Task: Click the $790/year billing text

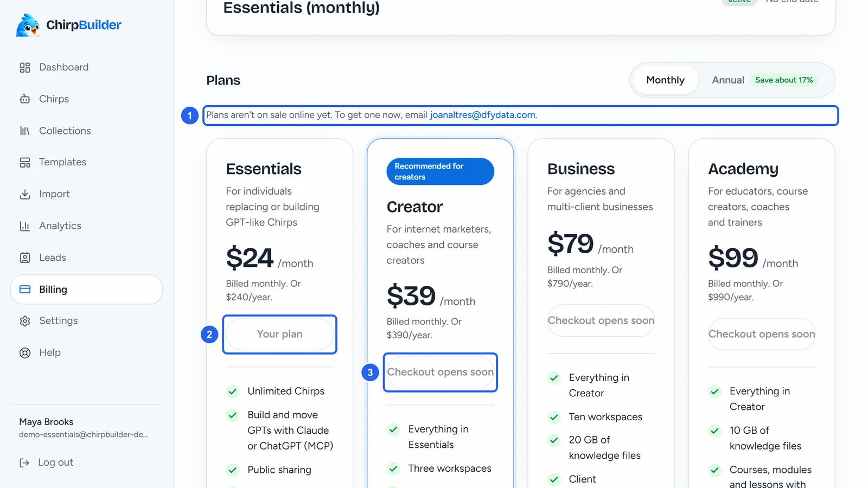Action: (570, 284)
